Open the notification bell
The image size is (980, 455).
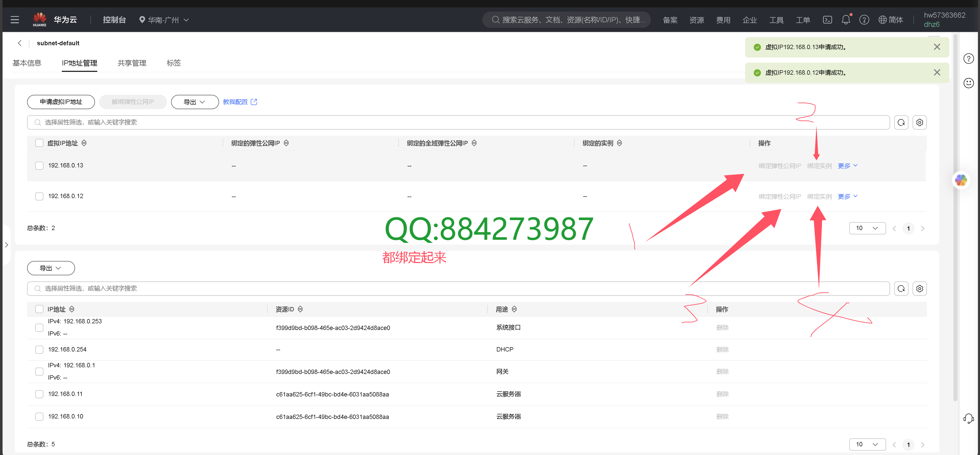click(845, 20)
